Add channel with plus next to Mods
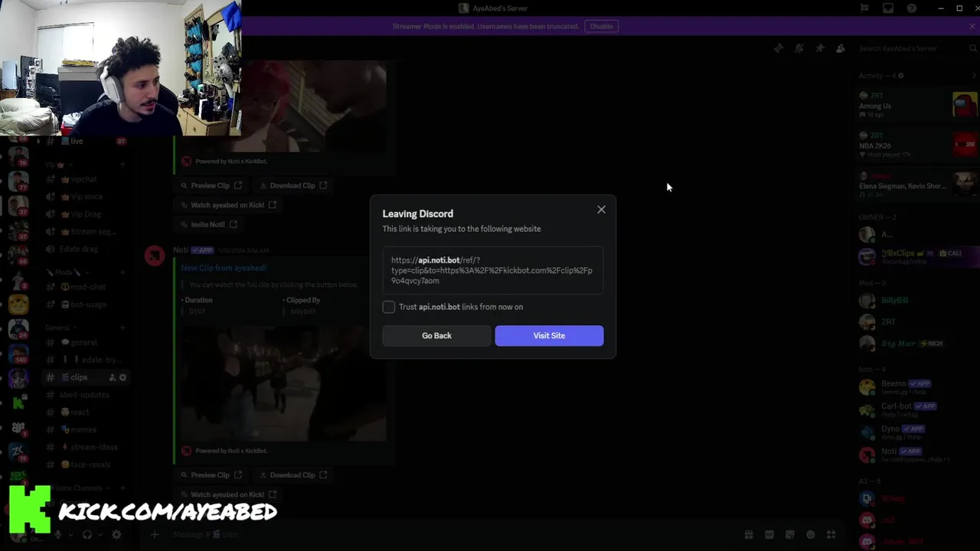Viewport: 980px width, 551px height. point(122,272)
